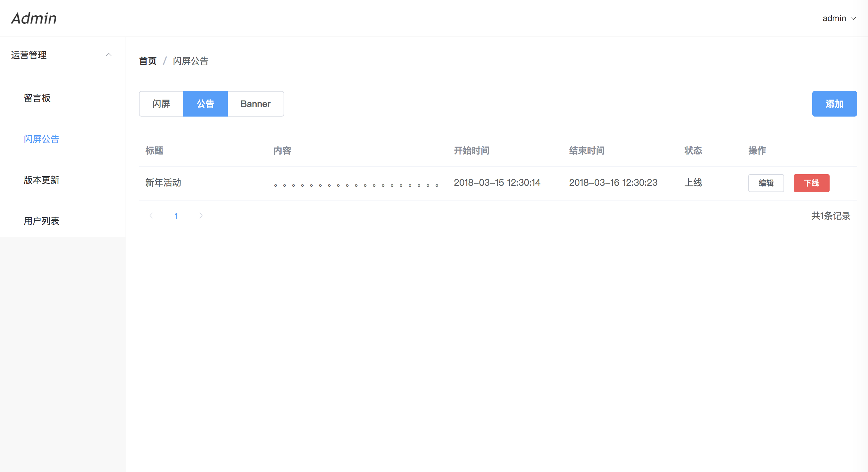This screenshot has height=472, width=868.
Task: Select the 闪屏 tab
Action: tap(161, 104)
